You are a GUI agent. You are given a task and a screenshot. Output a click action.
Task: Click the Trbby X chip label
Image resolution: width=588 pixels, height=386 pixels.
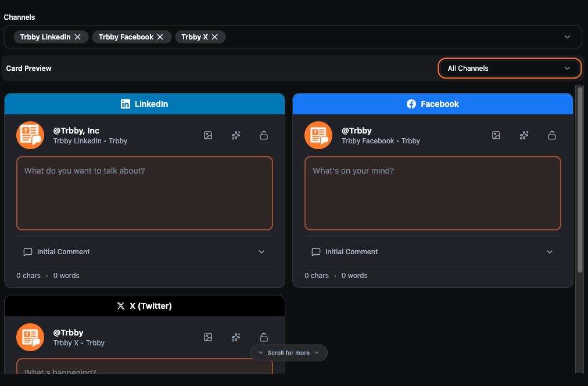tap(195, 37)
